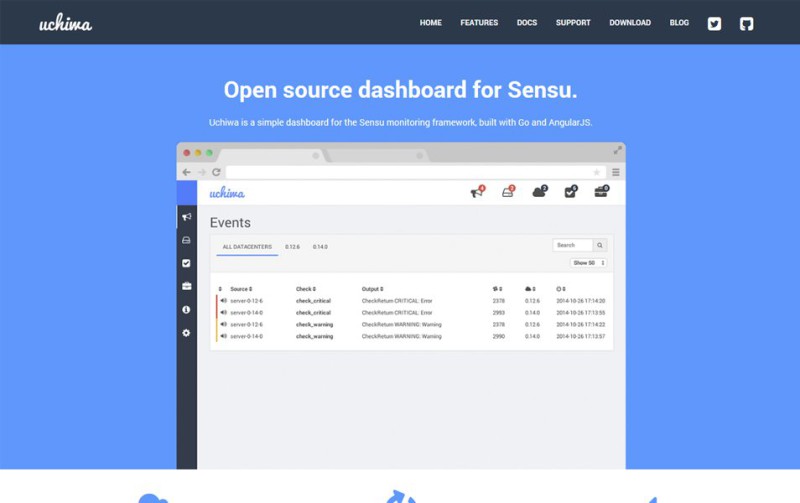Open the DOCS navigation link

coord(527,23)
